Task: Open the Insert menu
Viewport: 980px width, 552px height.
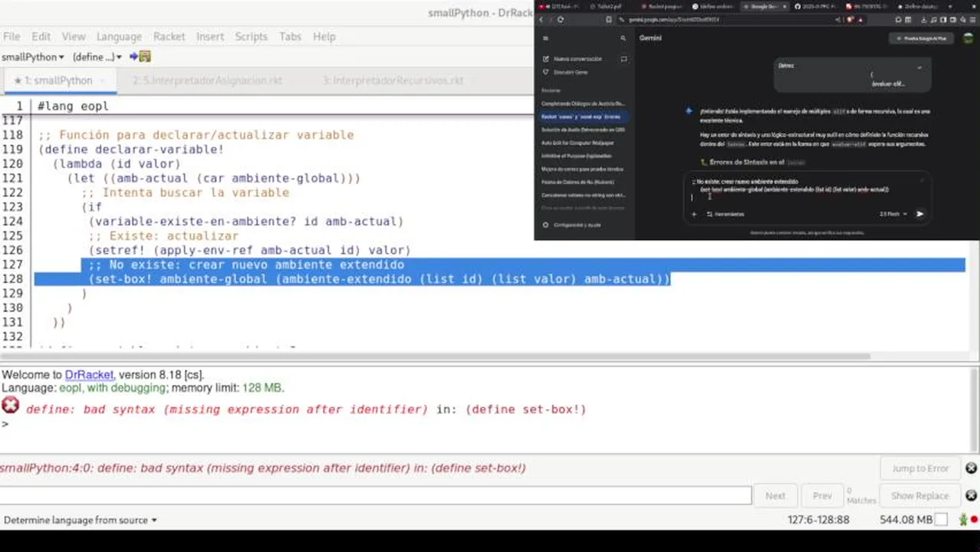Action: (x=209, y=36)
